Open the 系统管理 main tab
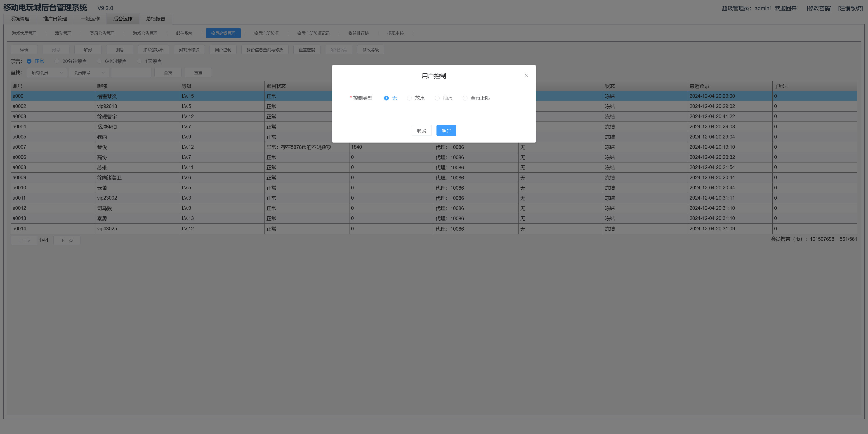 20,19
